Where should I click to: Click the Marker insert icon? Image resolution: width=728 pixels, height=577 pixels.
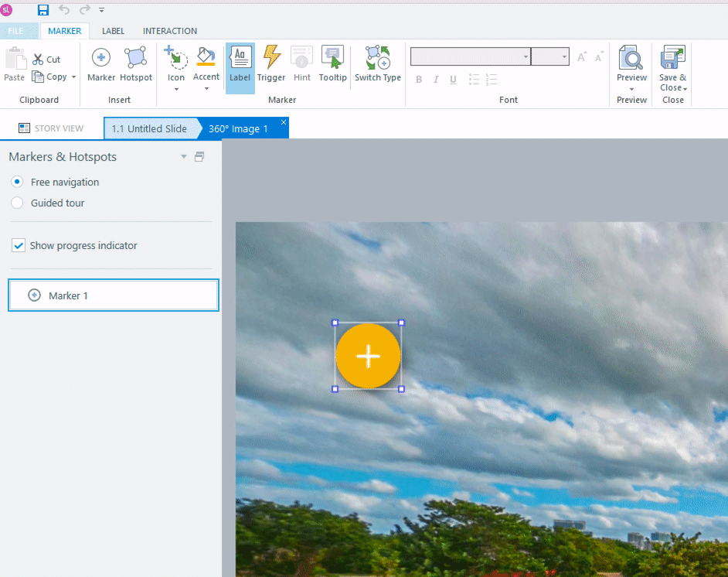pos(101,59)
